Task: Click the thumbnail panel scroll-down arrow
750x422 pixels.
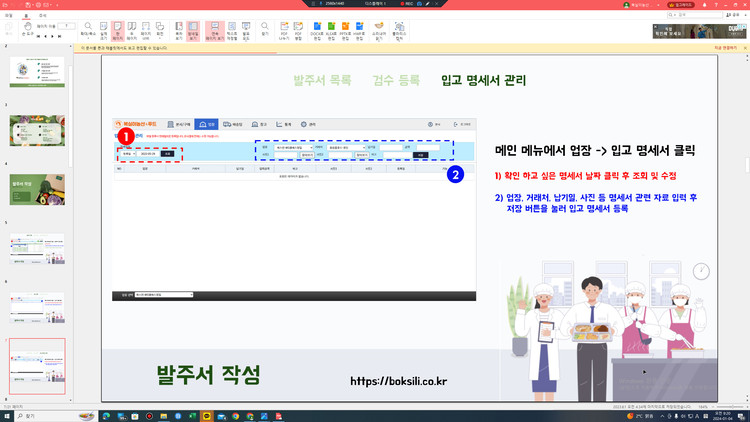Action: [x=71, y=400]
